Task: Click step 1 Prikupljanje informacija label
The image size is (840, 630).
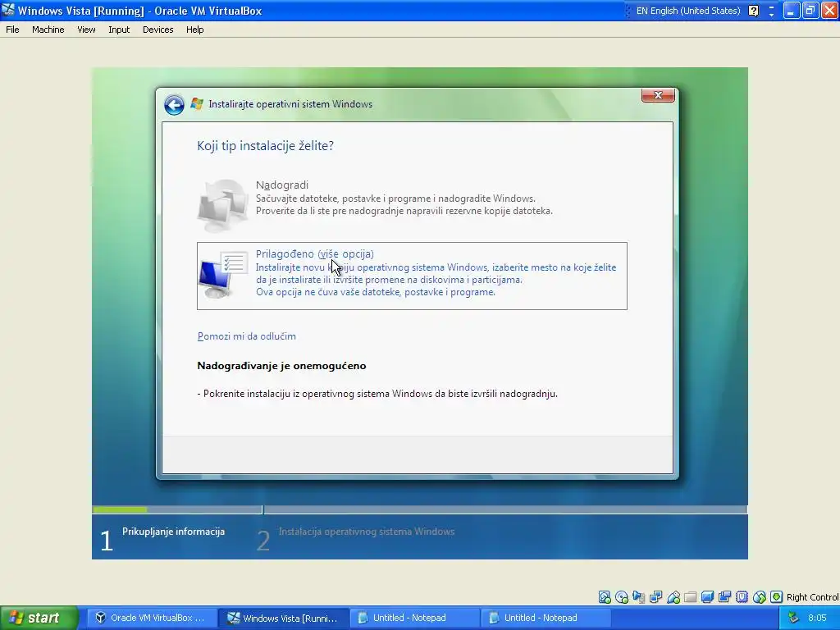Action: pos(174,532)
